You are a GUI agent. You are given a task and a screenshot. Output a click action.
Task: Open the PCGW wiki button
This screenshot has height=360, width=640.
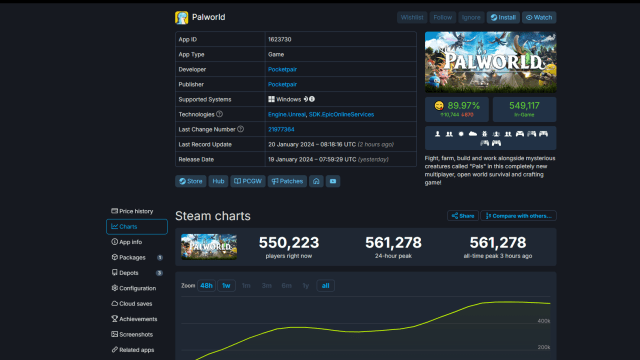point(248,181)
